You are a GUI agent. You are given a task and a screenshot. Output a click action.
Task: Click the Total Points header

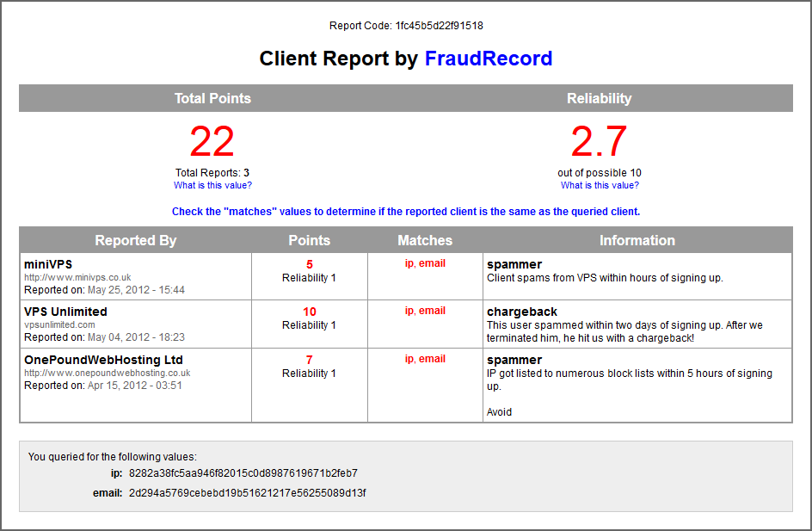click(212, 98)
